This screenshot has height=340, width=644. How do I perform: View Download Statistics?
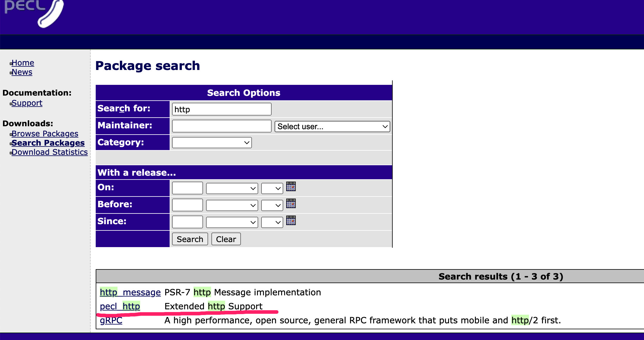pos(50,152)
